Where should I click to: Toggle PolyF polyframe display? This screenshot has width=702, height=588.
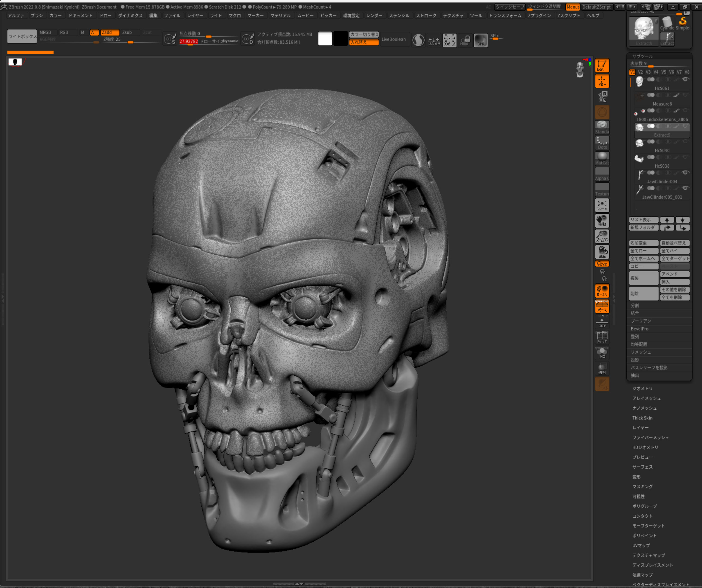602,337
